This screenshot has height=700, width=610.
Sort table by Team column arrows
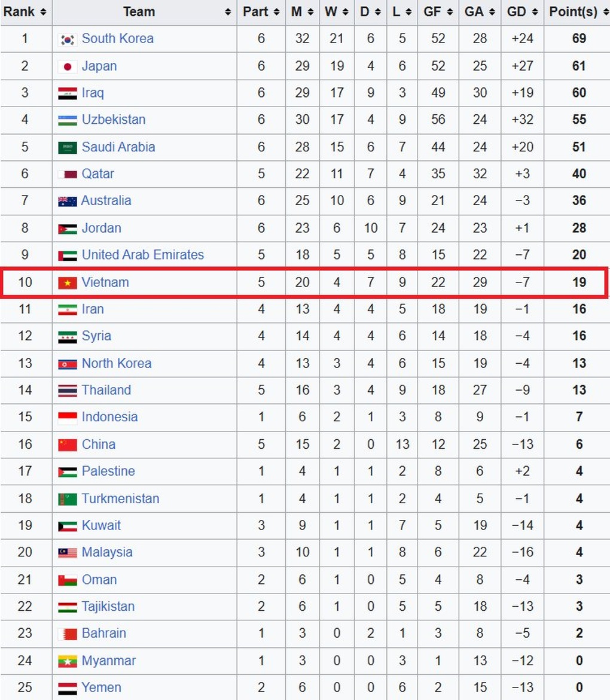click(x=228, y=12)
